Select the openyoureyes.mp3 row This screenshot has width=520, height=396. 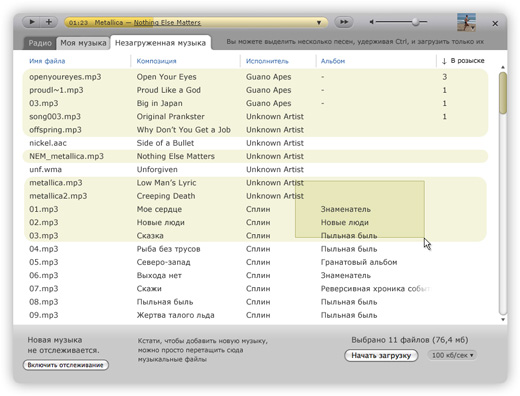(x=255, y=77)
